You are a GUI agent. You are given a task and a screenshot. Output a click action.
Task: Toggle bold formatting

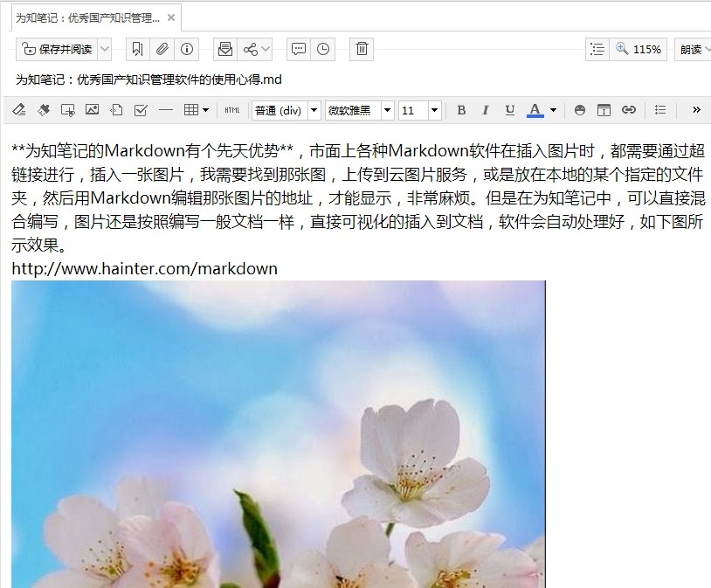point(461,110)
